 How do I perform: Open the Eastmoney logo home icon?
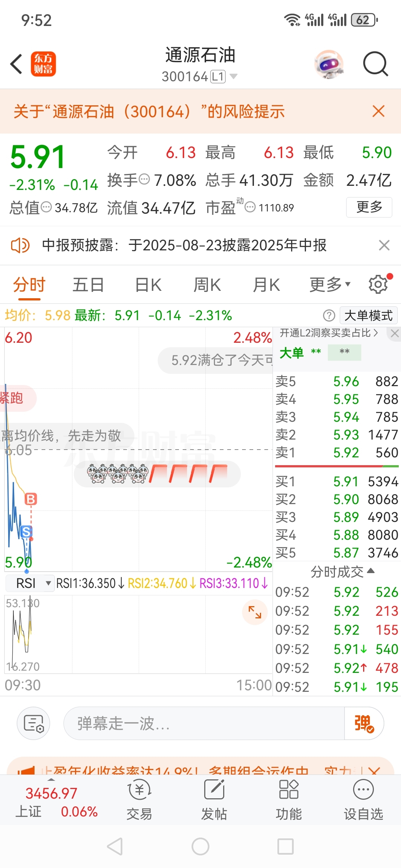click(x=43, y=64)
